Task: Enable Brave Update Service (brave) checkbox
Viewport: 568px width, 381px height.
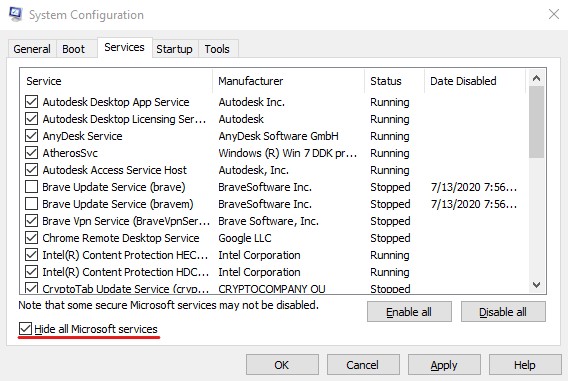Action: tap(32, 187)
